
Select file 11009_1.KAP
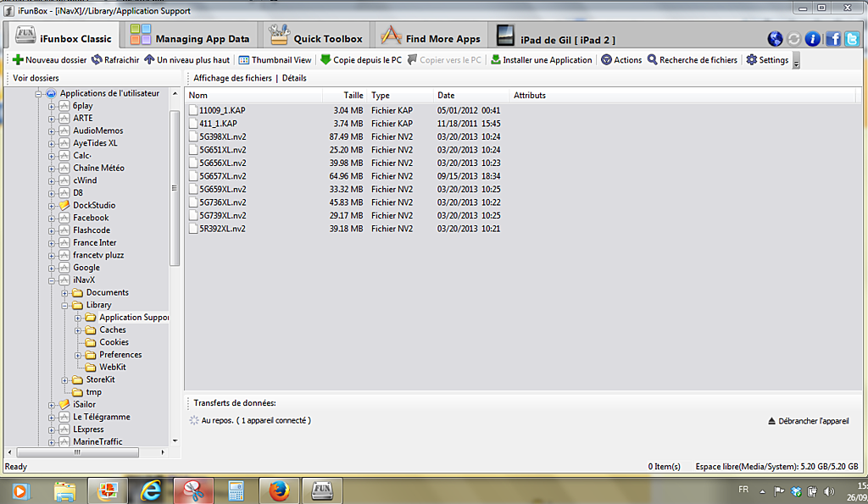coord(222,111)
